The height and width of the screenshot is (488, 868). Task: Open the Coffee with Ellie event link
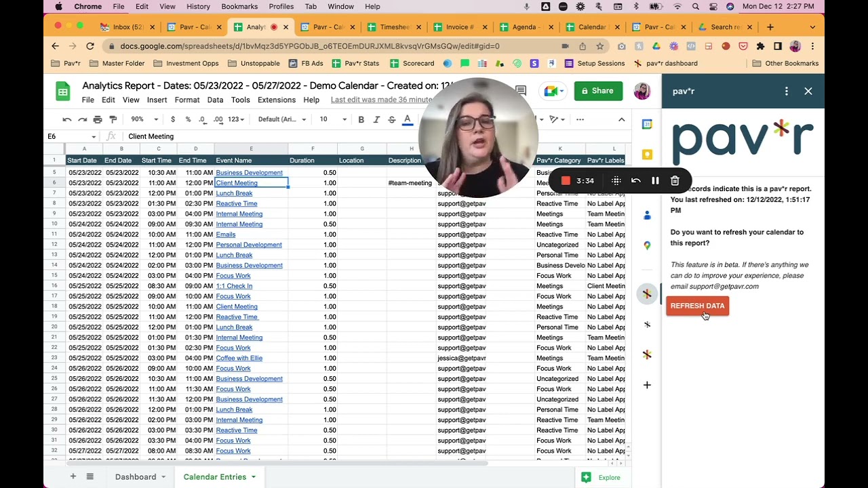239,358
